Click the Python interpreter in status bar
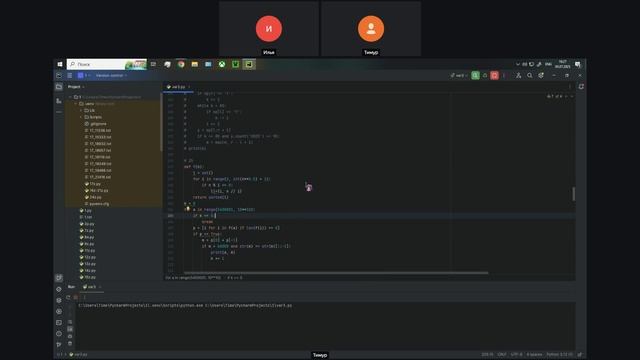Viewport: 640px width, 360px height. (x=559, y=354)
